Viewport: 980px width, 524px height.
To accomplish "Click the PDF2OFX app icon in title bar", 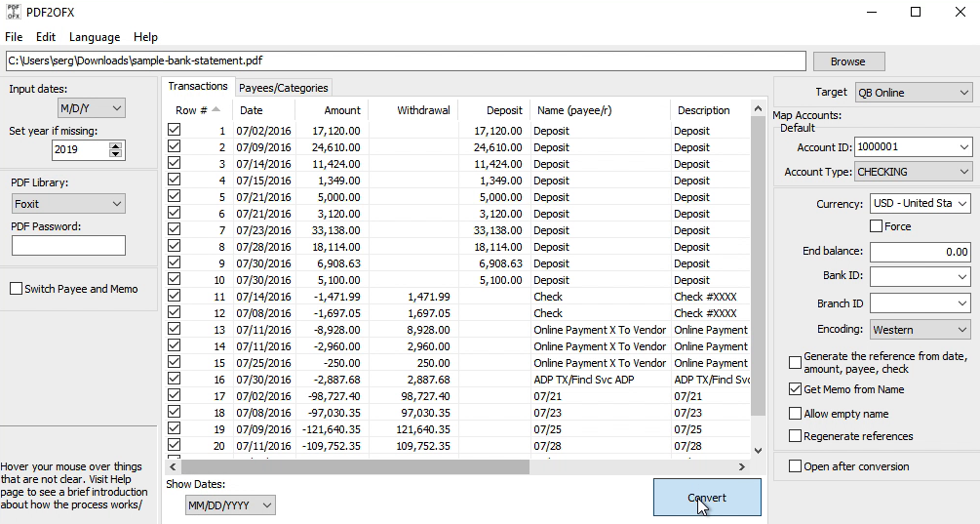I will (13, 12).
